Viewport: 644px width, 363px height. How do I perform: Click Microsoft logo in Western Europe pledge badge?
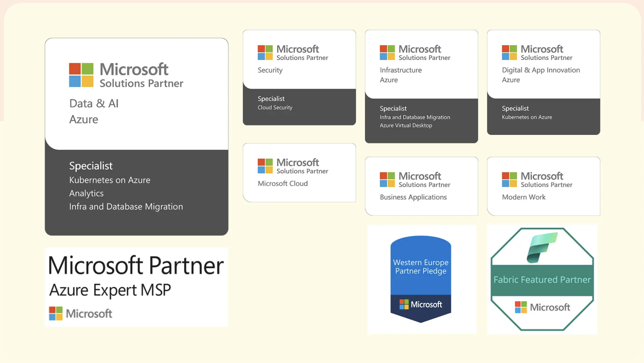(404, 304)
